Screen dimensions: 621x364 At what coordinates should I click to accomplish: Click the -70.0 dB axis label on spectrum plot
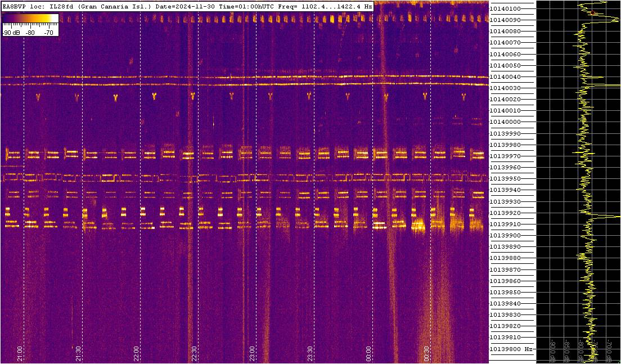coord(610,350)
